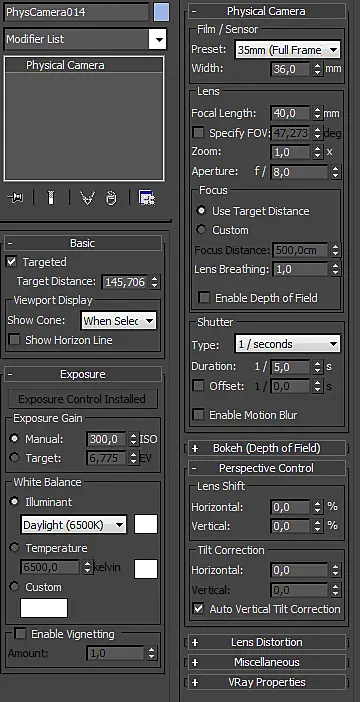Click the Focal Length value field
360x702 pixels.
pos(290,114)
